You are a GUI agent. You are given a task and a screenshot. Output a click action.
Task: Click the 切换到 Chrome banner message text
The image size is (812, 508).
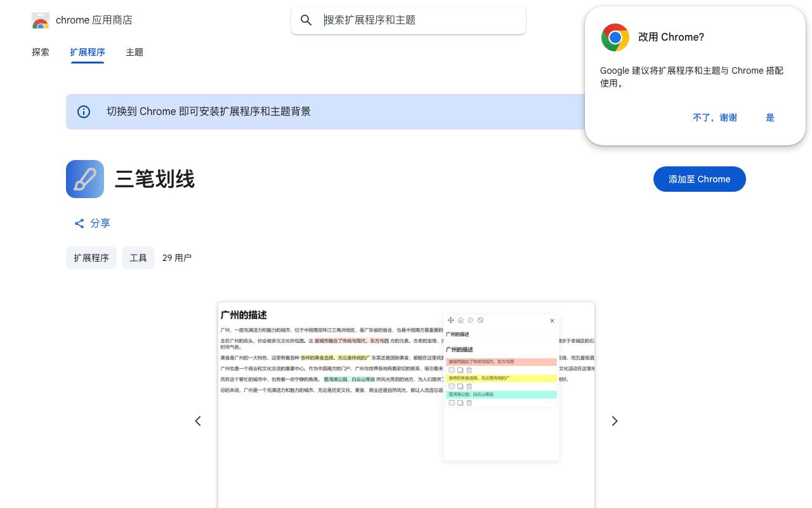pos(209,112)
